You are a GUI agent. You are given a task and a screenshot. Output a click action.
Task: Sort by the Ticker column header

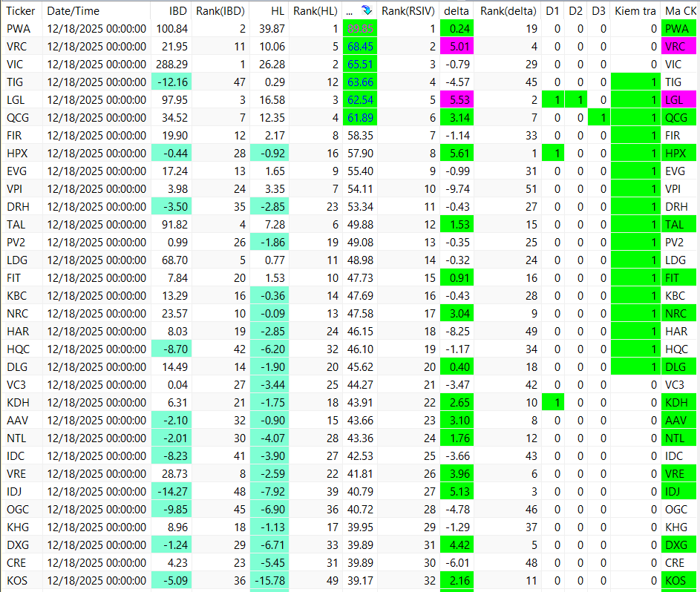21,10
